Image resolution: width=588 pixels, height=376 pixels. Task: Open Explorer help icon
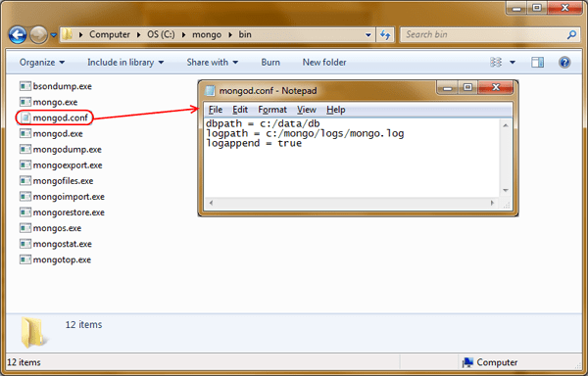pyautogui.click(x=564, y=62)
